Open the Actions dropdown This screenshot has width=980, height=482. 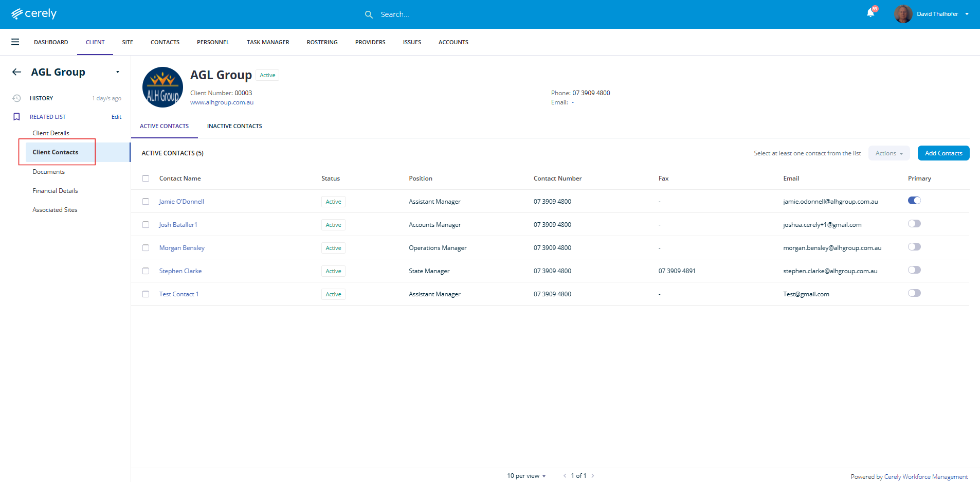click(x=889, y=153)
